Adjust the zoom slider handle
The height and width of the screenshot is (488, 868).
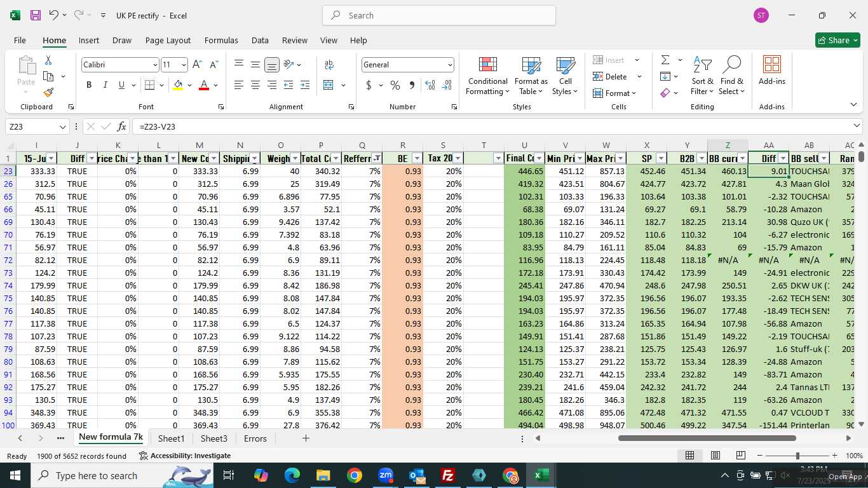797,456
